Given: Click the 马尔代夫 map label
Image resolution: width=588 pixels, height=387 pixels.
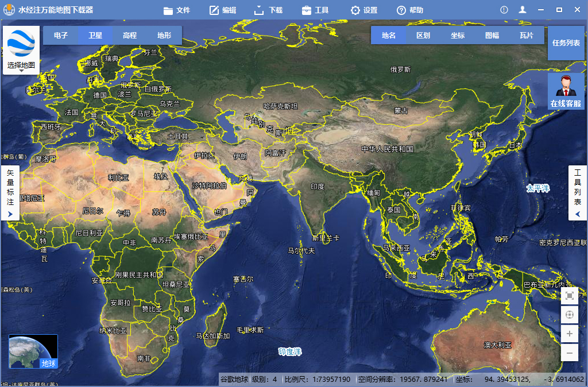Looking at the screenshot, I should [301, 250].
